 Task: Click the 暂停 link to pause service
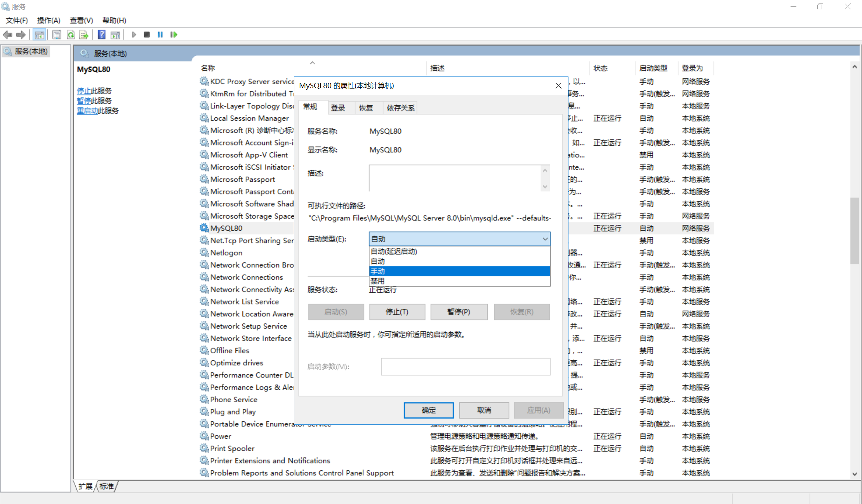pyautogui.click(x=83, y=101)
